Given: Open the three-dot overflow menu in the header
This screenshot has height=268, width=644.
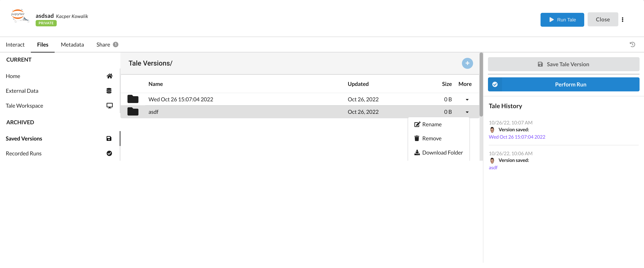Looking at the screenshot, I should pyautogui.click(x=623, y=19).
